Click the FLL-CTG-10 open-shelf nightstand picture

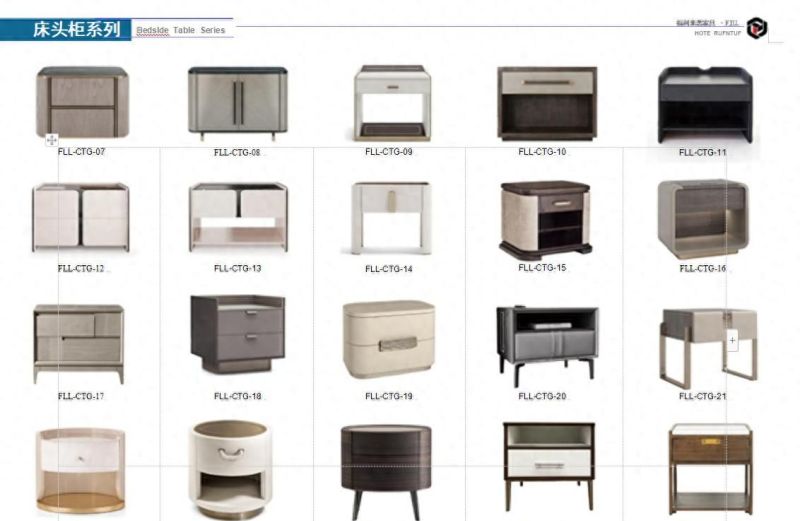[547, 104]
